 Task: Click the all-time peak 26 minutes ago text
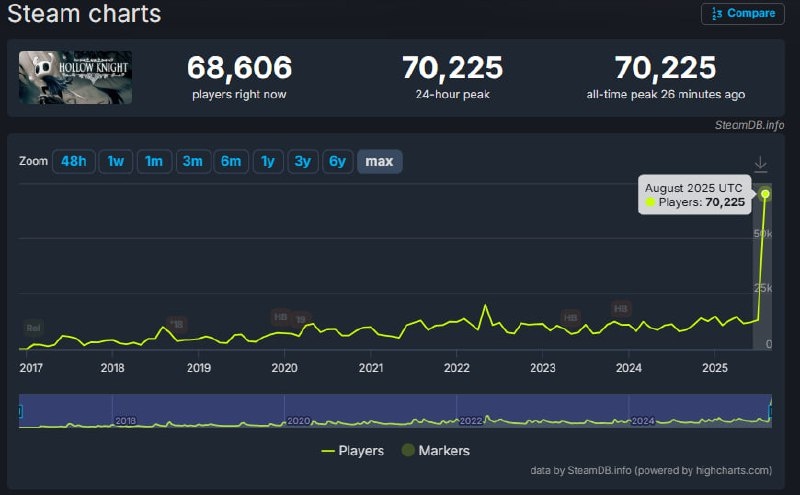(665, 94)
